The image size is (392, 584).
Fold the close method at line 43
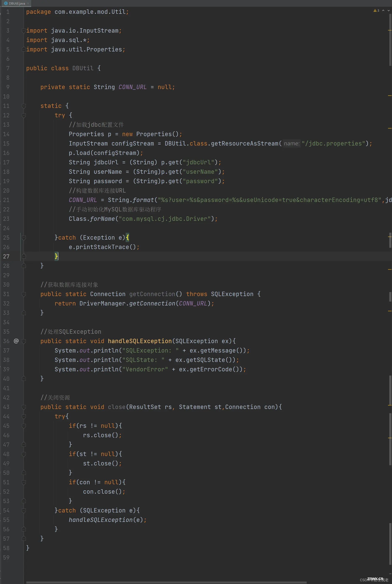tap(24, 407)
